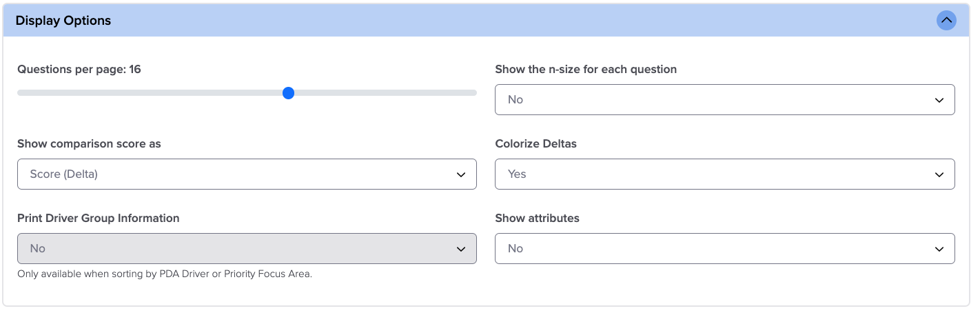Click the PDA Driver availability note text
980x313 pixels.
(x=165, y=274)
